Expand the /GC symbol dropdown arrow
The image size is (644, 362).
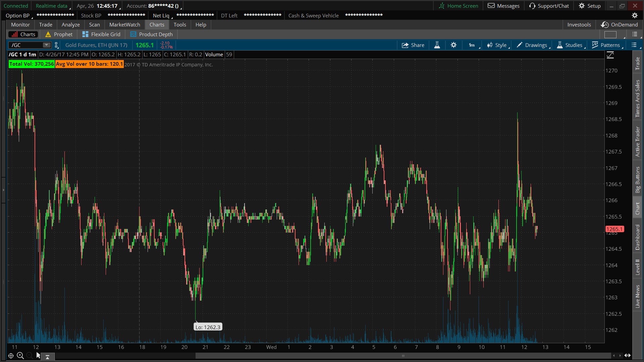46,45
